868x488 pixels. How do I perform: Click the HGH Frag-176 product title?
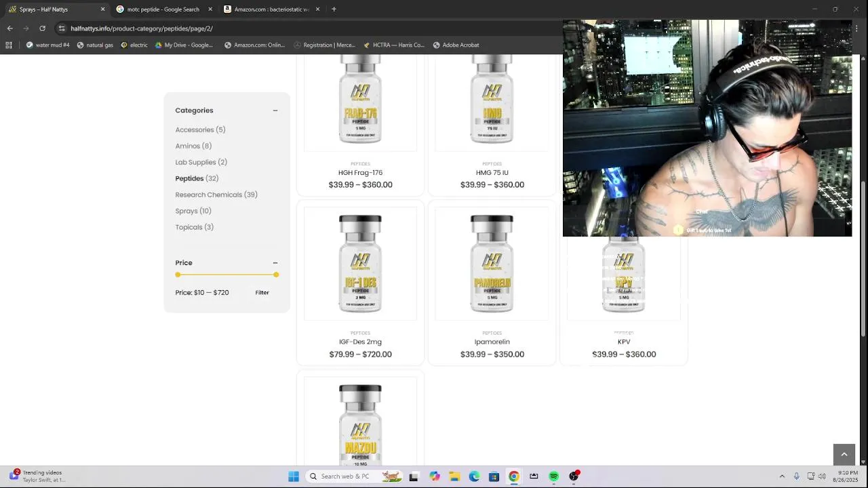[x=360, y=173]
